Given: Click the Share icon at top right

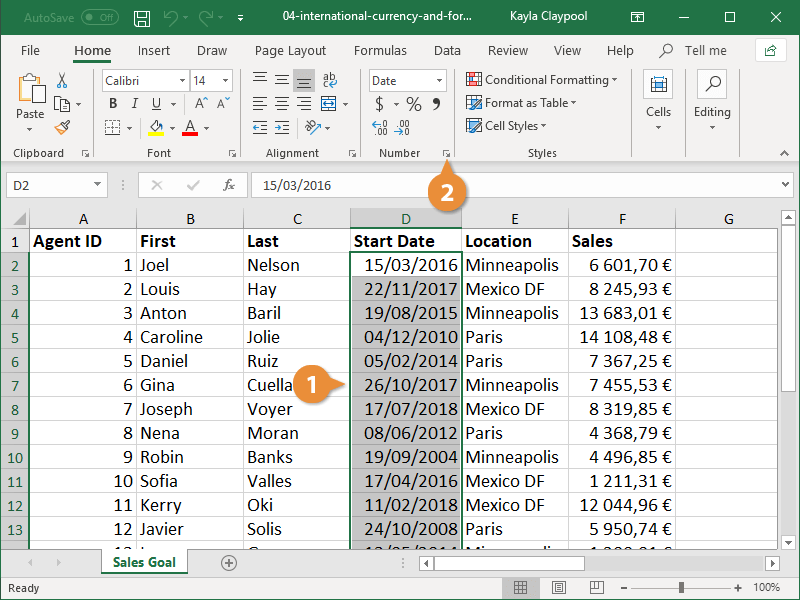Looking at the screenshot, I should click(x=770, y=51).
